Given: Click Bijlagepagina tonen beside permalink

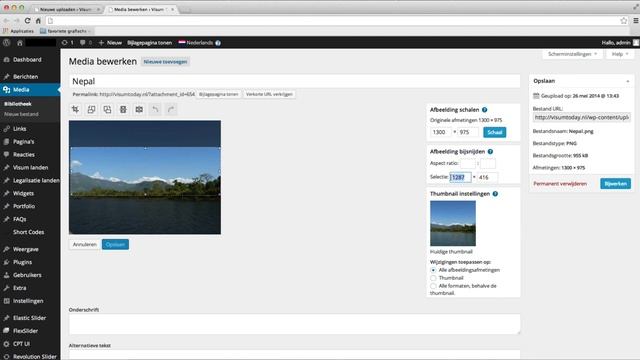Looking at the screenshot, I should pos(218,94).
